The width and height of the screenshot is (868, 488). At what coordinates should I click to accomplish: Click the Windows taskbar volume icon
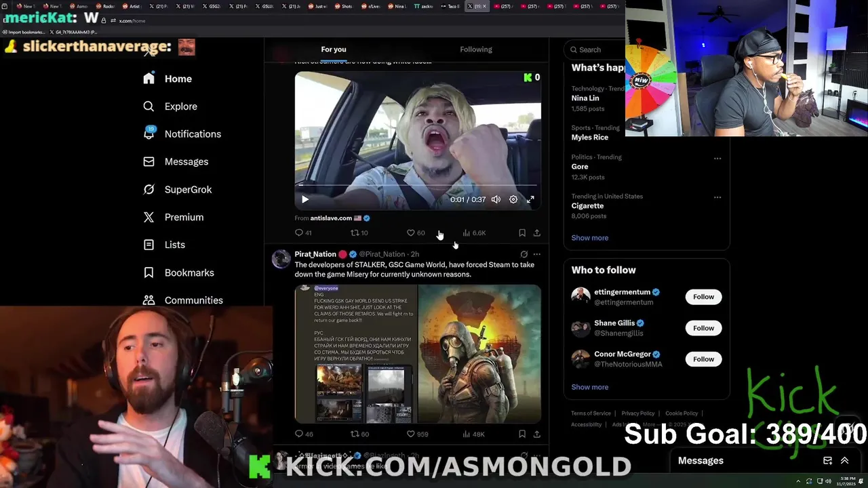828,481
